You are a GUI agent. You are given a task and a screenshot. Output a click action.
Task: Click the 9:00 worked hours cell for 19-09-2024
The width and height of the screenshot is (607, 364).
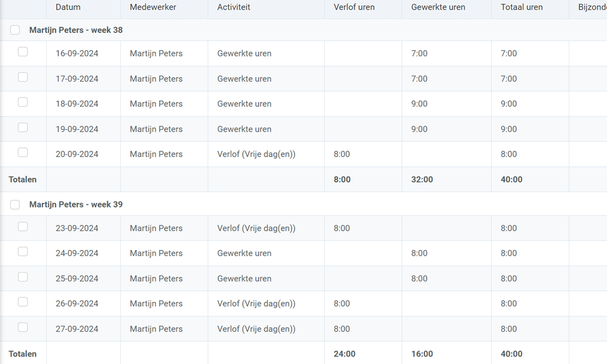pos(419,129)
